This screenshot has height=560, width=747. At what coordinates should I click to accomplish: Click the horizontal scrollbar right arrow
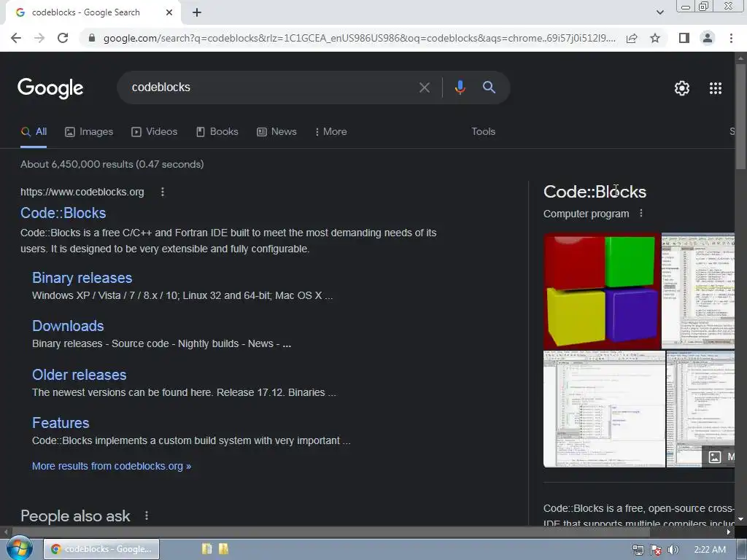pyautogui.click(x=729, y=532)
